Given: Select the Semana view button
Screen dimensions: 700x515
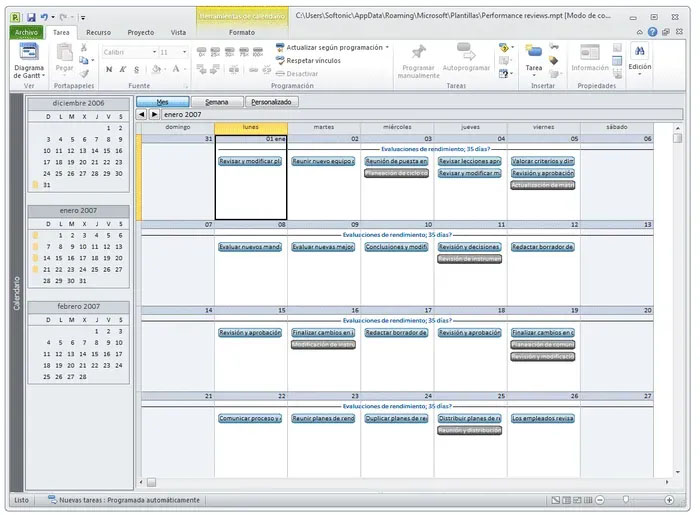Looking at the screenshot, I should 217,102.
